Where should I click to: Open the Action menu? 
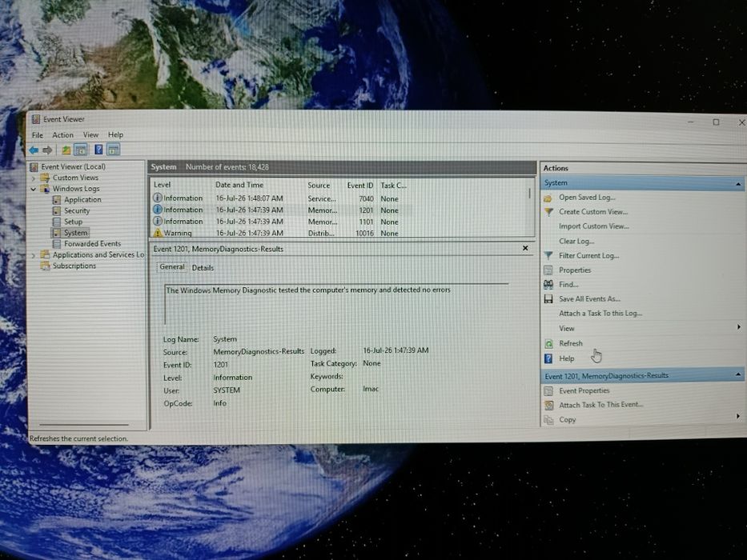pyautogui.click(x=63, y=135)
